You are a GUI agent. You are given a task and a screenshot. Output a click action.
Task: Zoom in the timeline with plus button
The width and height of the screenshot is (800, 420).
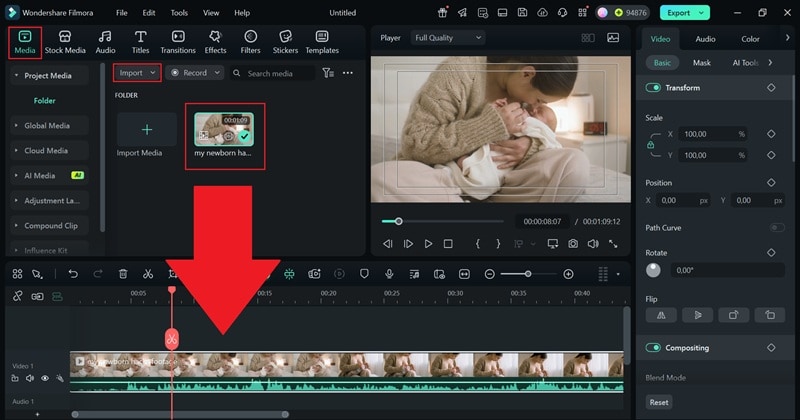tap(568, 274)
